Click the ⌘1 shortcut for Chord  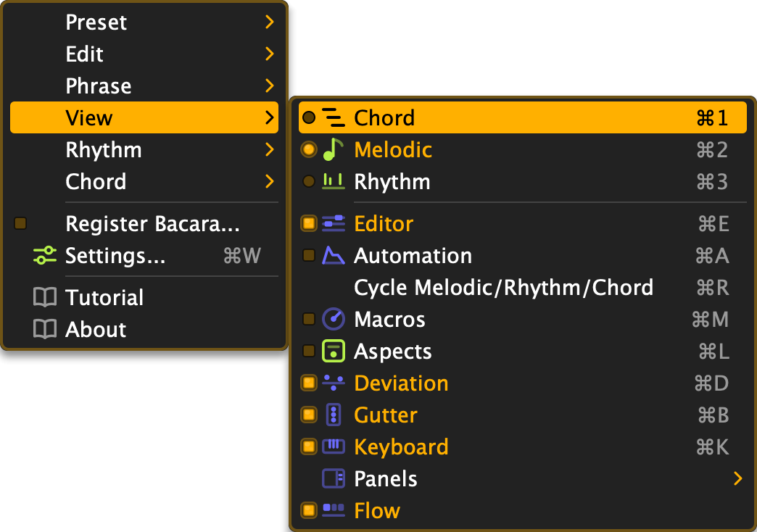[x=712, y=118]
